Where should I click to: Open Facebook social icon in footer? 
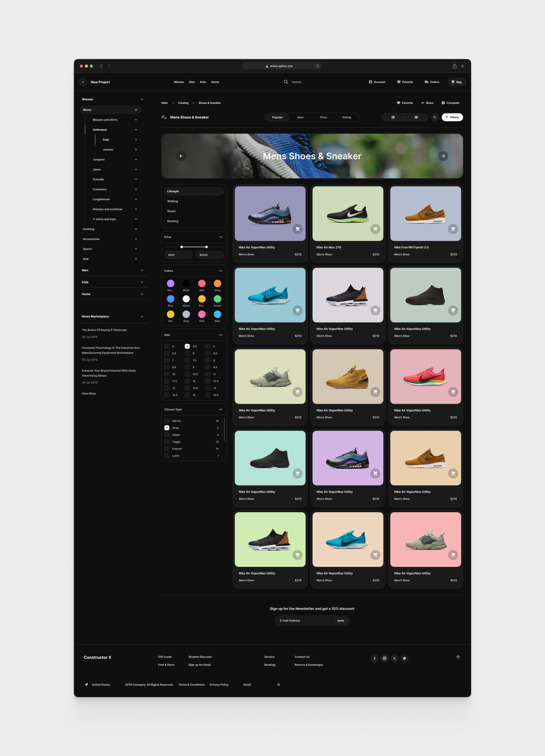[374, 658]
